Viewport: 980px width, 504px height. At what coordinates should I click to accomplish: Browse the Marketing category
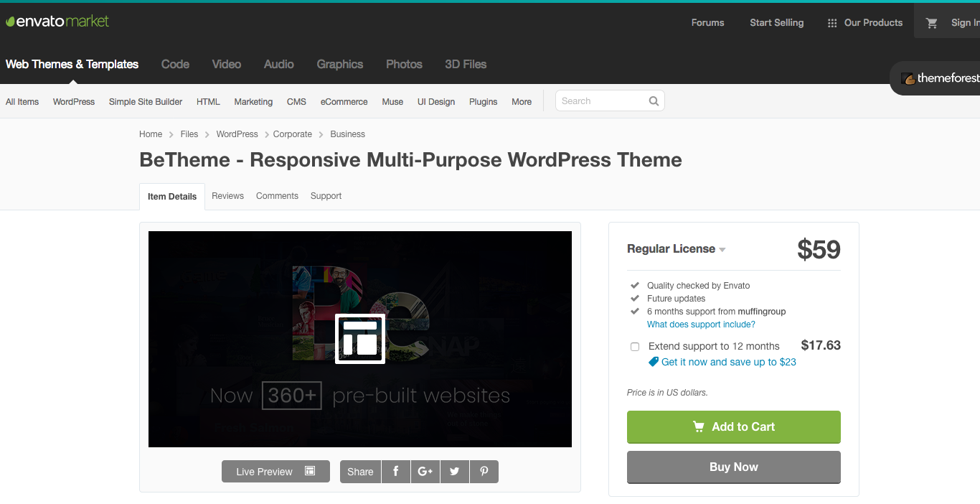pyautogui.click(x=253, y=102)
